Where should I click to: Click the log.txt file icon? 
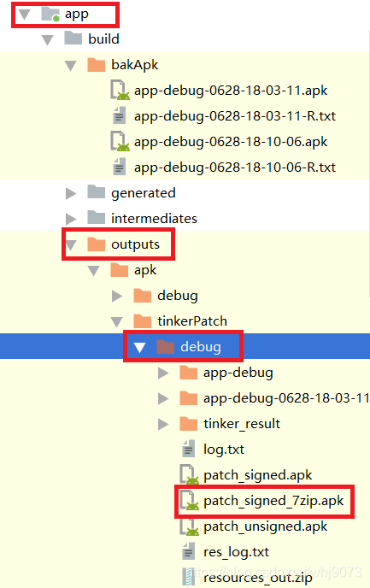coord(189,449)
